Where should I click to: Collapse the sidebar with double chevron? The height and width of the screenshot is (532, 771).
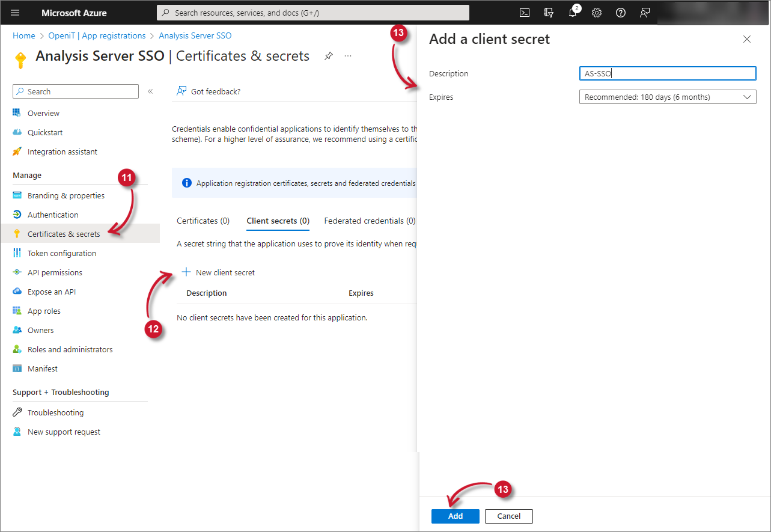[x=150, y=91]
